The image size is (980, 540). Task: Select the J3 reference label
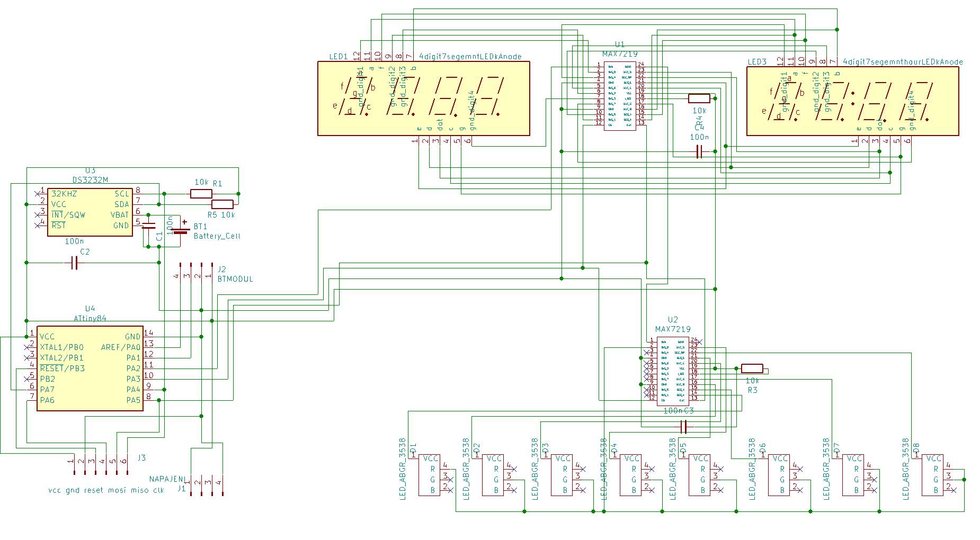[141, 457]
